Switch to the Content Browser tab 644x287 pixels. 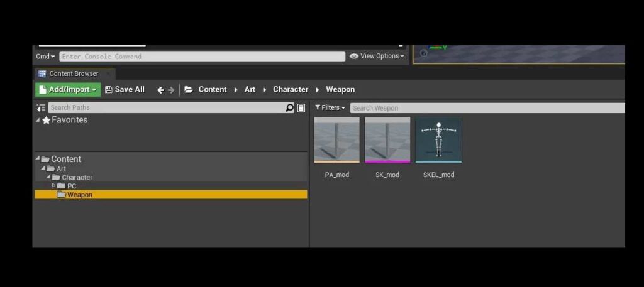(x=73, y=73)
